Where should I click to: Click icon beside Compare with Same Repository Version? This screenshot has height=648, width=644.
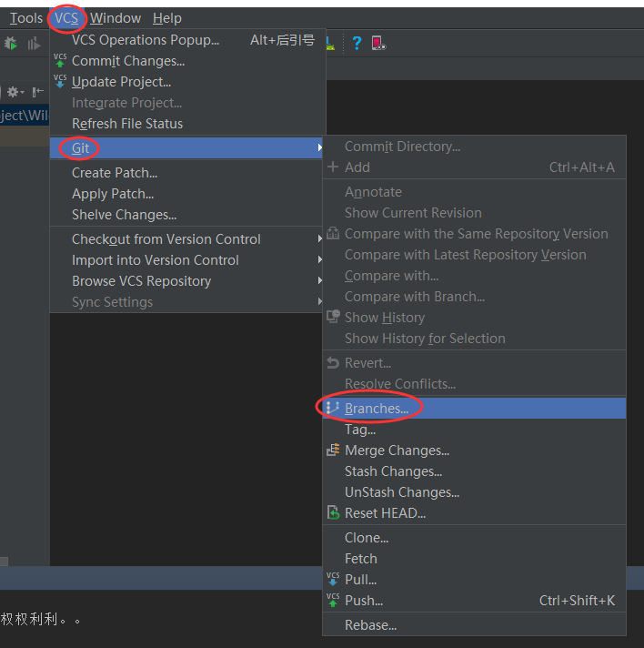[x=333, y=234]
